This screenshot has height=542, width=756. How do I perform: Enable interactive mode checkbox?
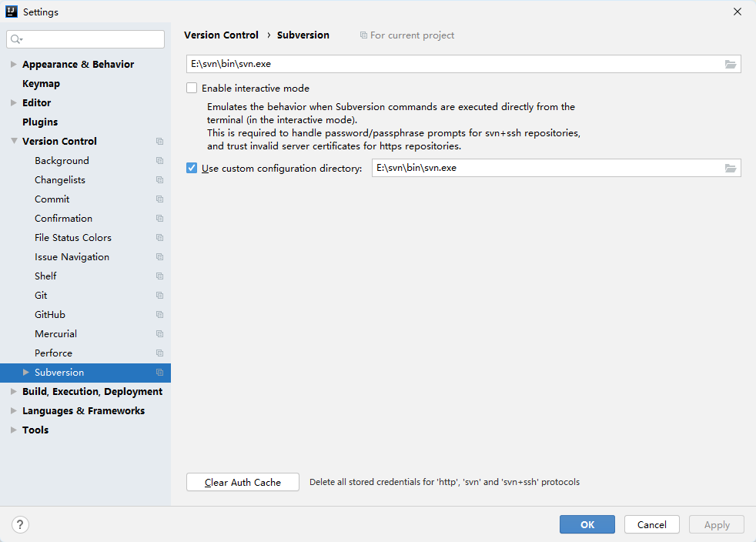tap(191, 88)
